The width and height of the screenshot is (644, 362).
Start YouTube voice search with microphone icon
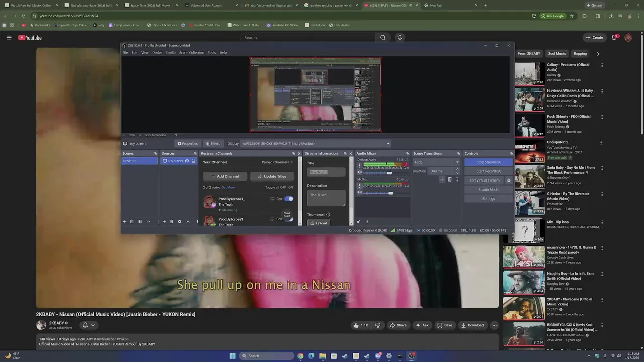coord(400,37)
